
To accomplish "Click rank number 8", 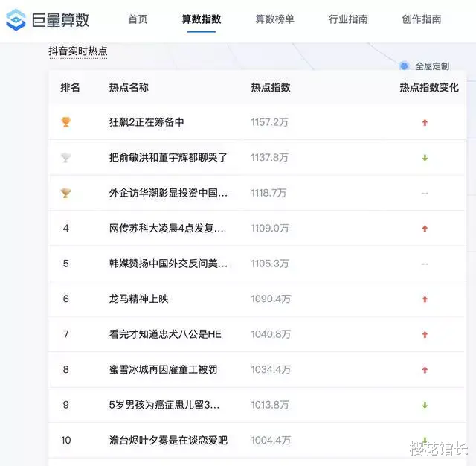I will click(x=66, y=369).
